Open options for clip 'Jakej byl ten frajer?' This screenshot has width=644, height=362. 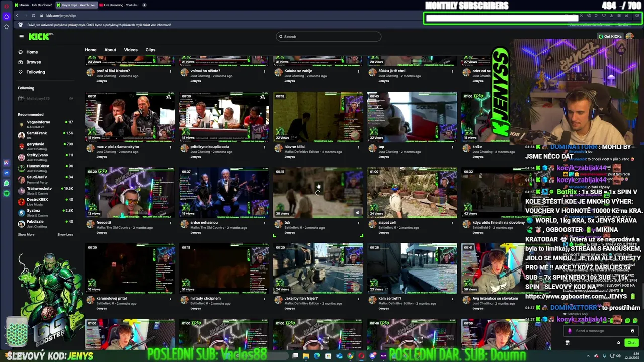(x=359, y=299)
